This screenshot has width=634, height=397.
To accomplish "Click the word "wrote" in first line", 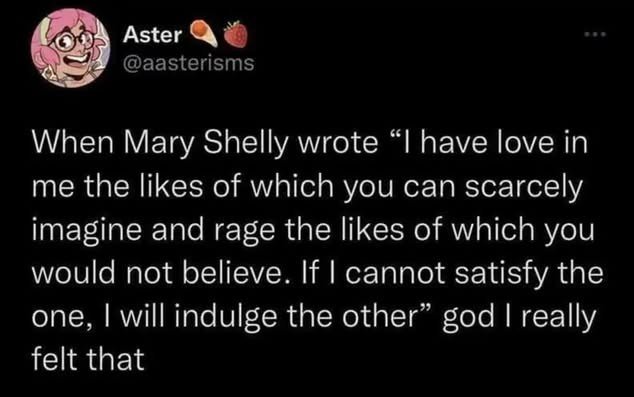I will click(x=338, y=144).
